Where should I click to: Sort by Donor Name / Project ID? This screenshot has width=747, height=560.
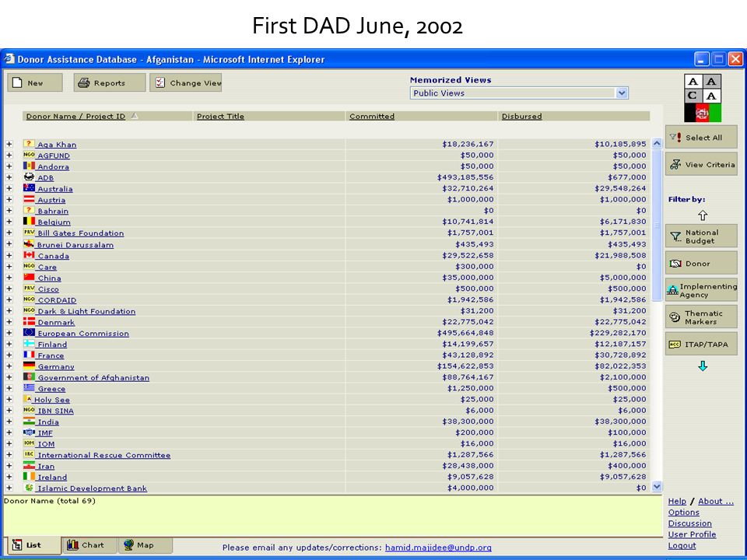[75, 116]
